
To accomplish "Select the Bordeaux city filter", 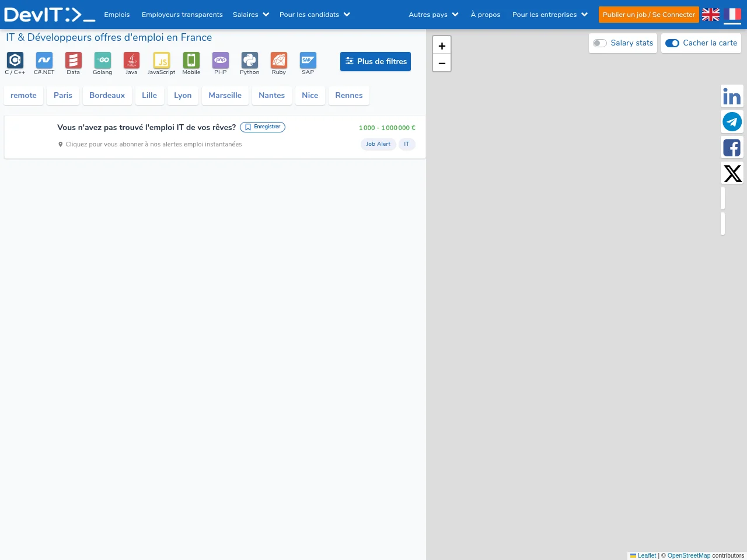I will (107, 95).
